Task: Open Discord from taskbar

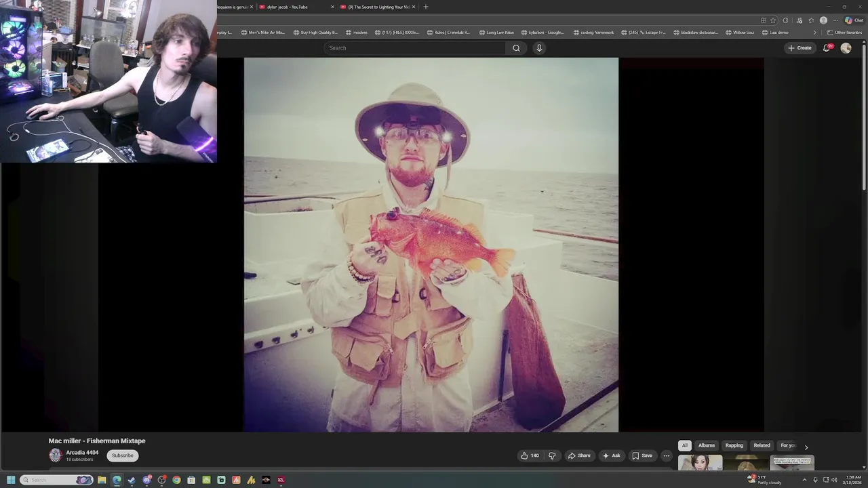Action: pos(146,480)
